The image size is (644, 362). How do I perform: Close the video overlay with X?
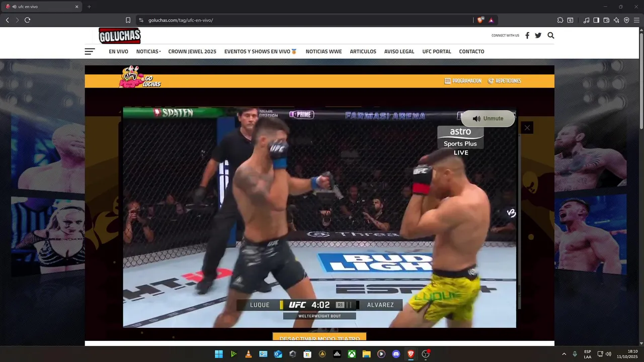click(527, 128)
